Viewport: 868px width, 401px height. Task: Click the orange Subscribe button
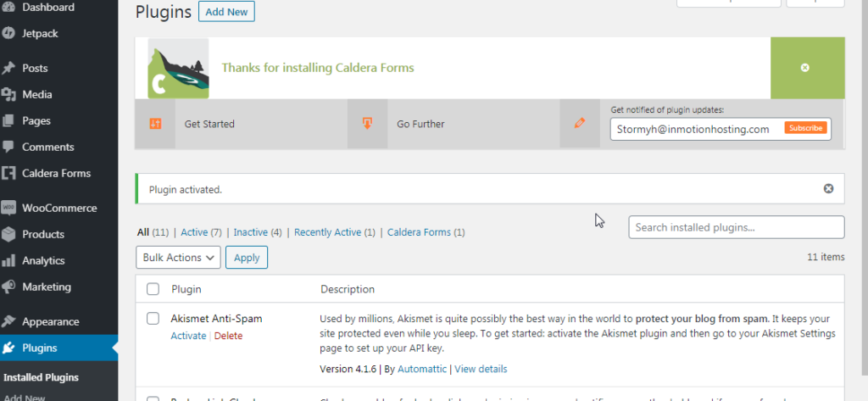[804, 128]
